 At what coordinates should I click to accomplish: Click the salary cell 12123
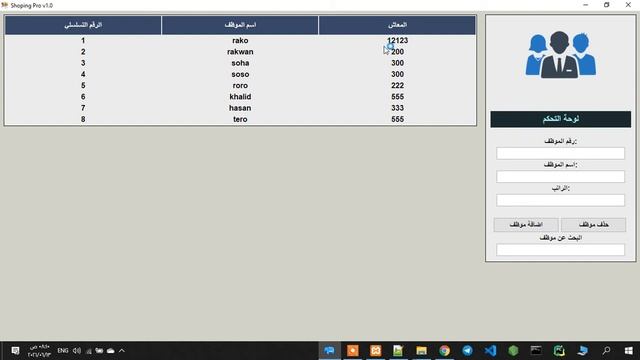[x=397, y=40]
